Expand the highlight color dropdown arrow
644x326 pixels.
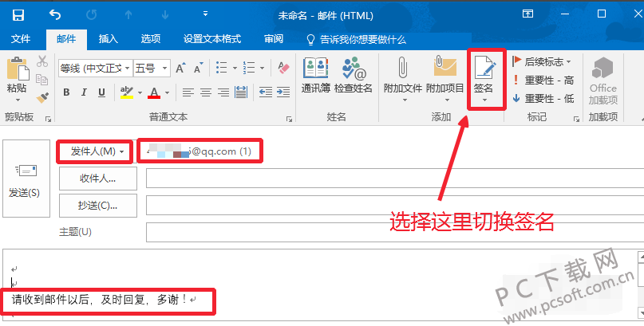tap(140, 92)
